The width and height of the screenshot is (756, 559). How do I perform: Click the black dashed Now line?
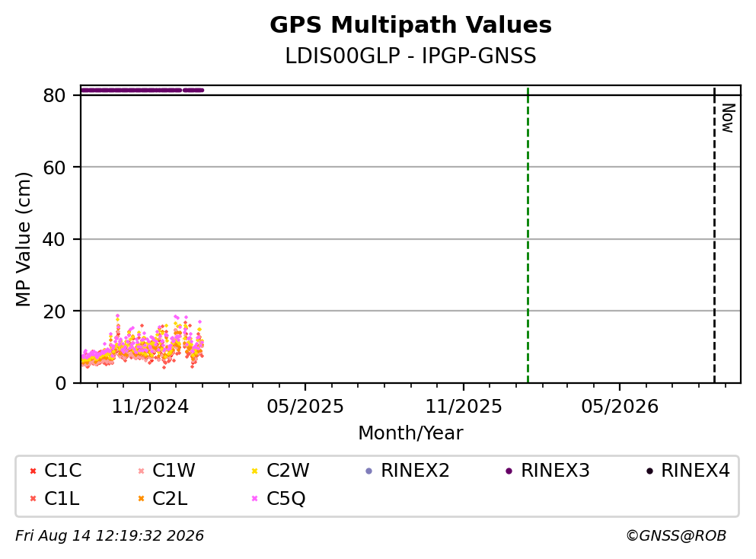(x=714, y=235)
